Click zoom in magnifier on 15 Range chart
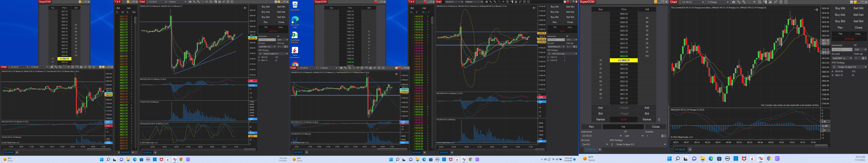The height and width of the screenshot is (163, 868). (x=744, y=2)
